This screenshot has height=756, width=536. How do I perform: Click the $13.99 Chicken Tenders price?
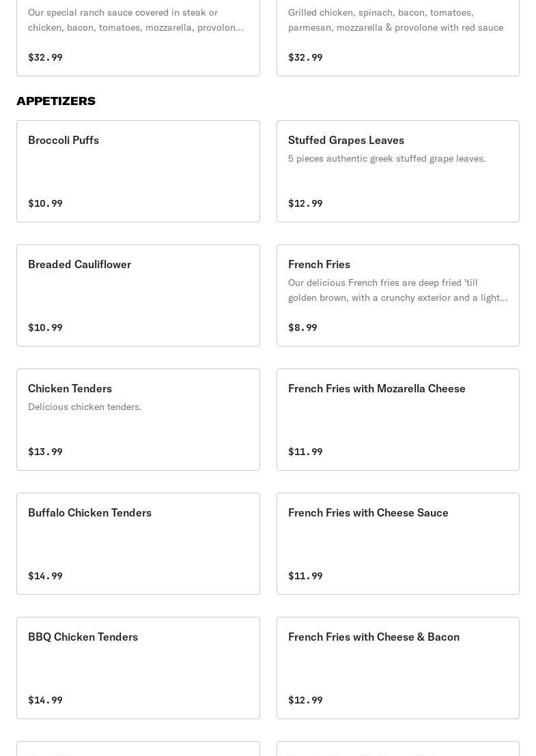tap(45, 452)
